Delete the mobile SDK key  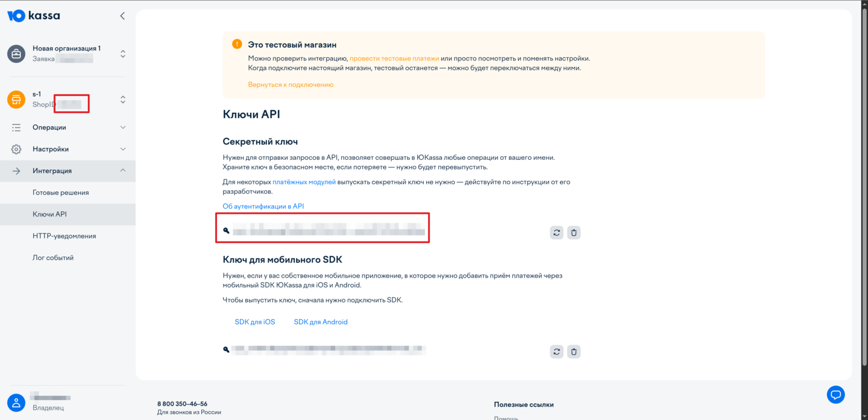click(x=573, y=351)
